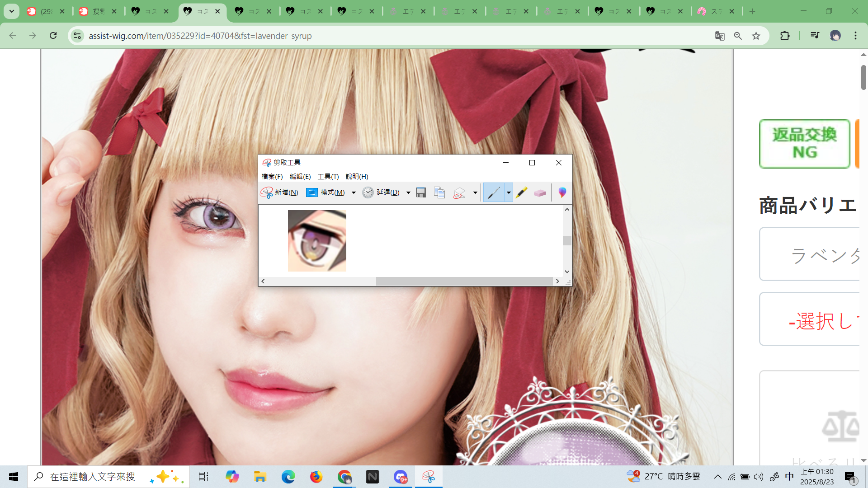The width and height of the screenshot is (868, 488).
Task: Open Paint 3D edit balloon icon
Action: click(x=562, y=192)
